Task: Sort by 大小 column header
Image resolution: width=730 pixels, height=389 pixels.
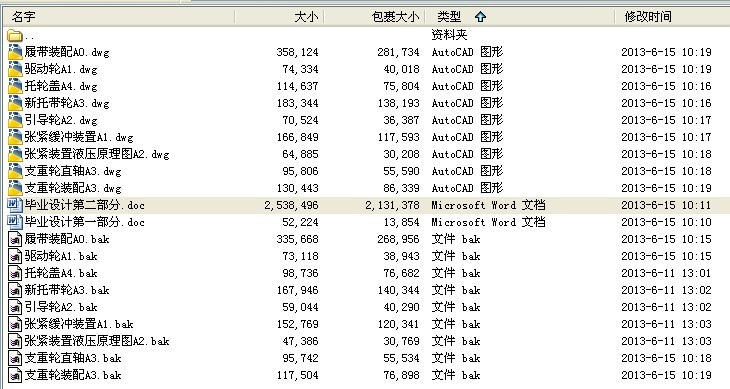Action: tap(306, 17)
